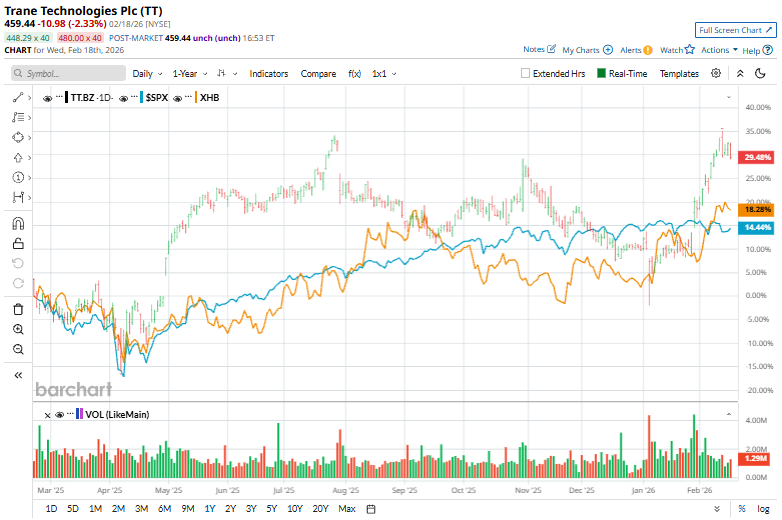This screenshot has width=782, height=520.
Task: Select the 1D time range
Action: click(x=51, y=509)
